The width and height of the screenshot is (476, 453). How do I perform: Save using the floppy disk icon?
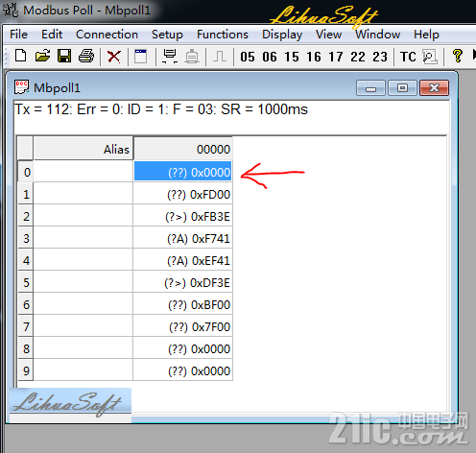tap(64, 56)
